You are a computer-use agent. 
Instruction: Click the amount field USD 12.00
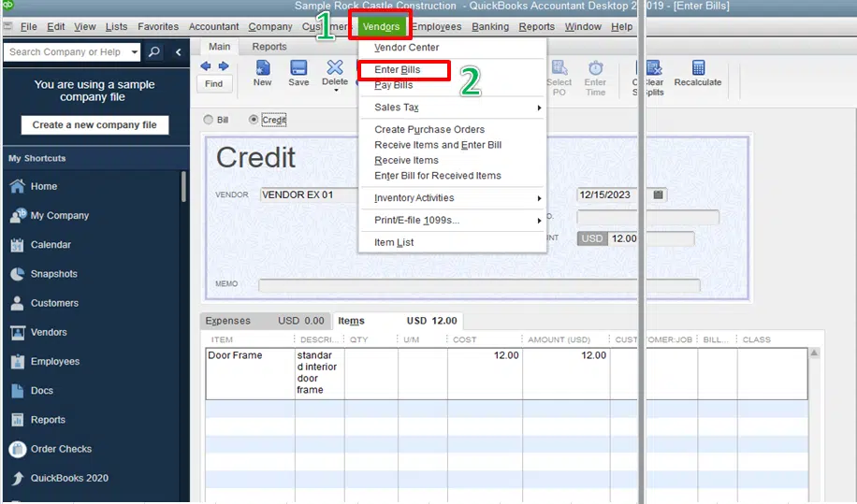(635, 238)
